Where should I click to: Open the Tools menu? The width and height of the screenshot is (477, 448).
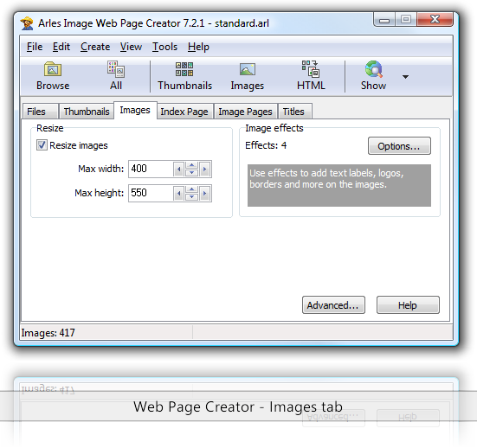click(x=164, y=47)
